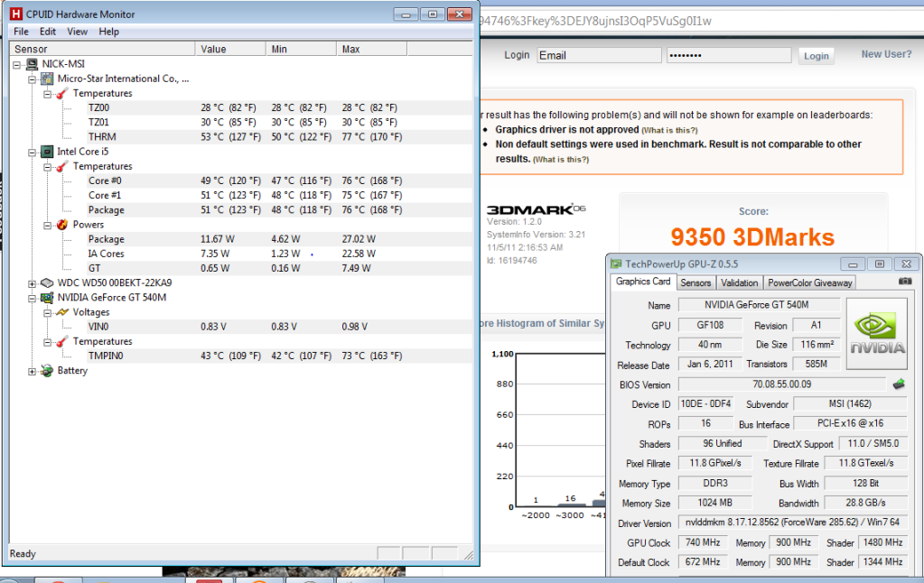Click the Intel Core i5 processor icon
Viewport: 924px width, 583px height.
pos(47,152)
